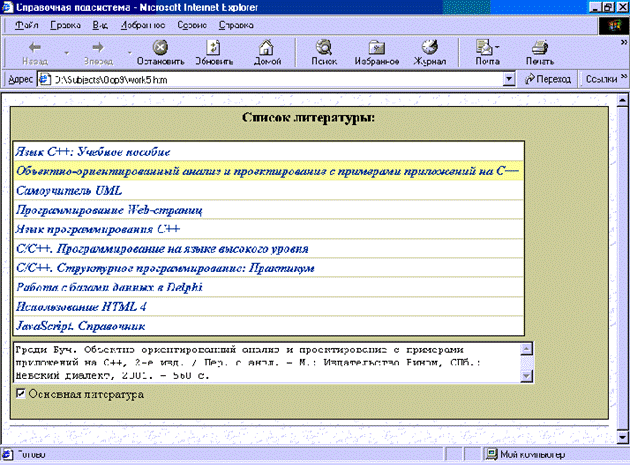This screenshot has width=630, height=465.
Task: Toggle the Основная литература checkbox
Action: (21, 395)
